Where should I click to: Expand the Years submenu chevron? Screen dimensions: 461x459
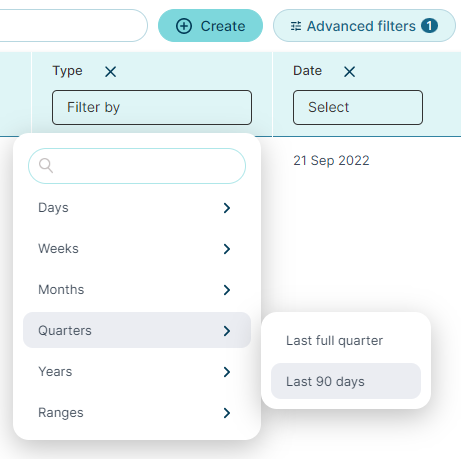point(227,372)
